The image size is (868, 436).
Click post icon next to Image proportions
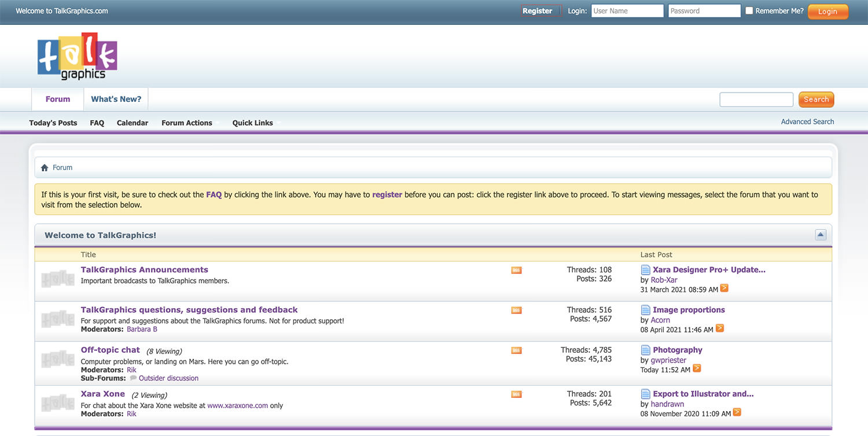(x=646, y=310)
